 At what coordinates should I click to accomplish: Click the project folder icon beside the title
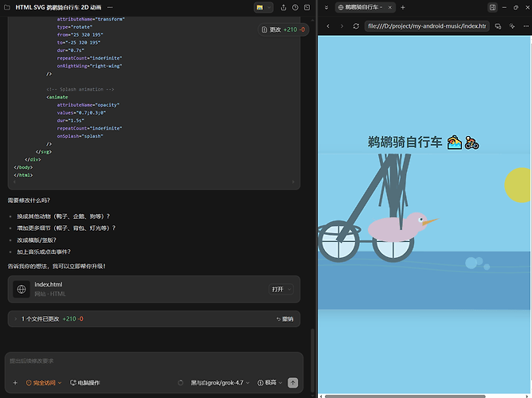click(x=7, y=7)
